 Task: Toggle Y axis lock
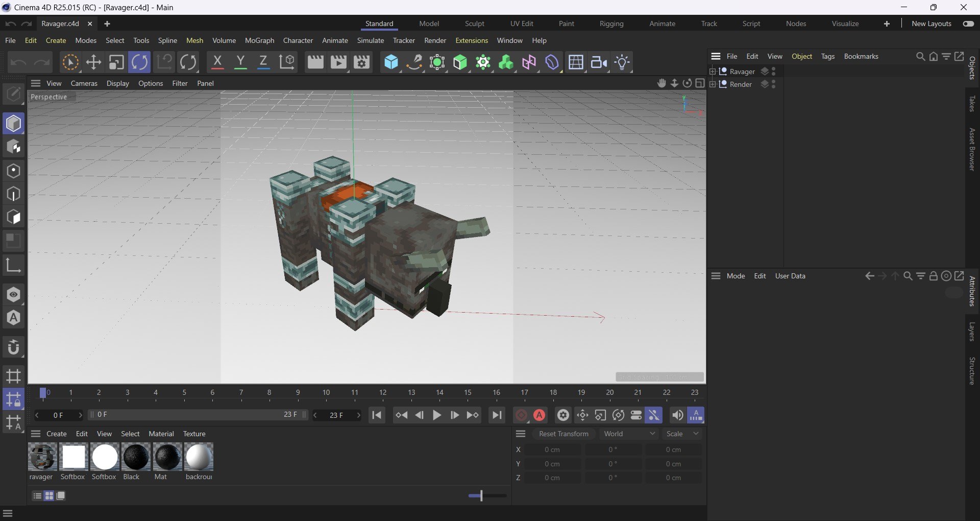tap(240, 62)
